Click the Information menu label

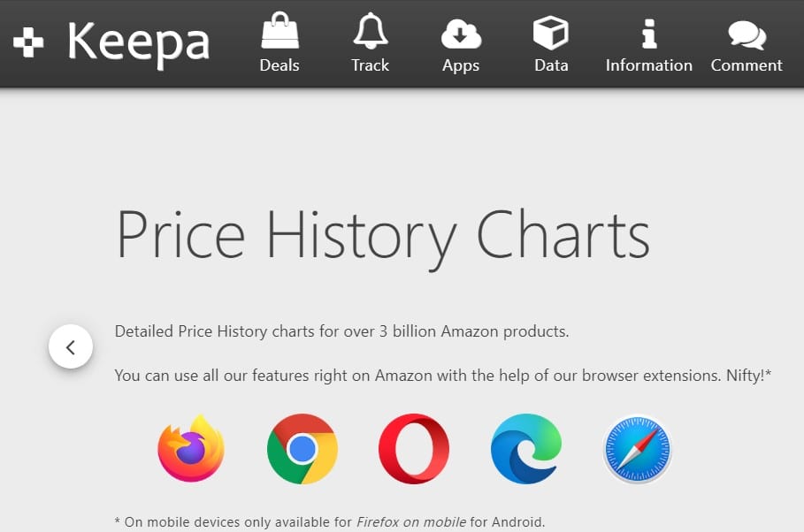(649, 65)
